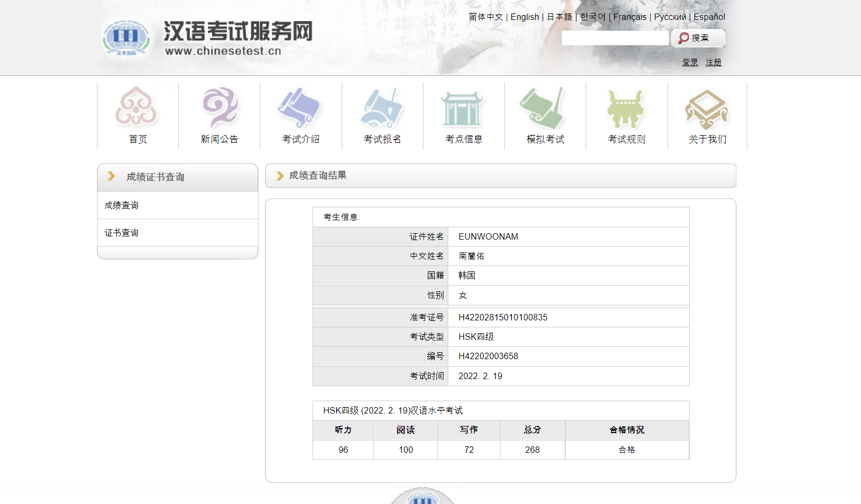
Task: Click the total score 268
Action: coord(532,450)
